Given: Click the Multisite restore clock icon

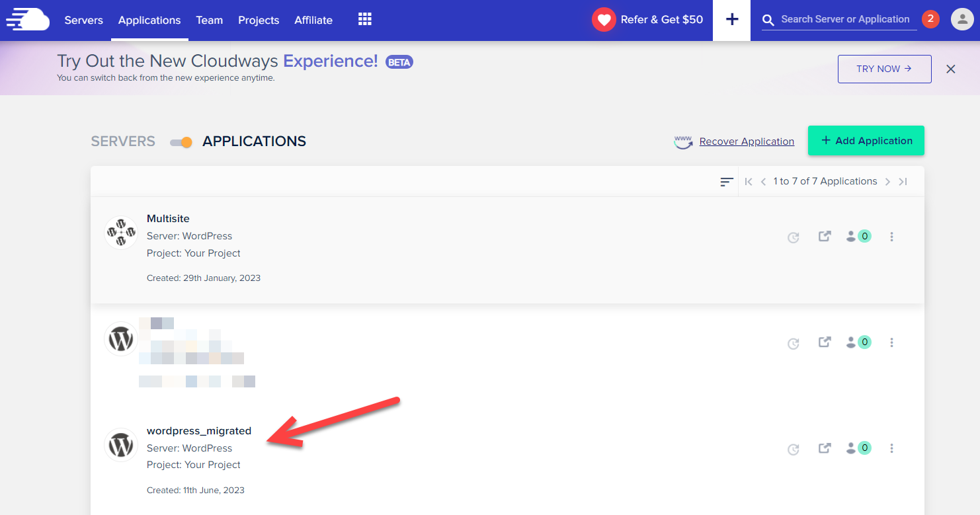Looking at the screenshot, I should [794, 237].
